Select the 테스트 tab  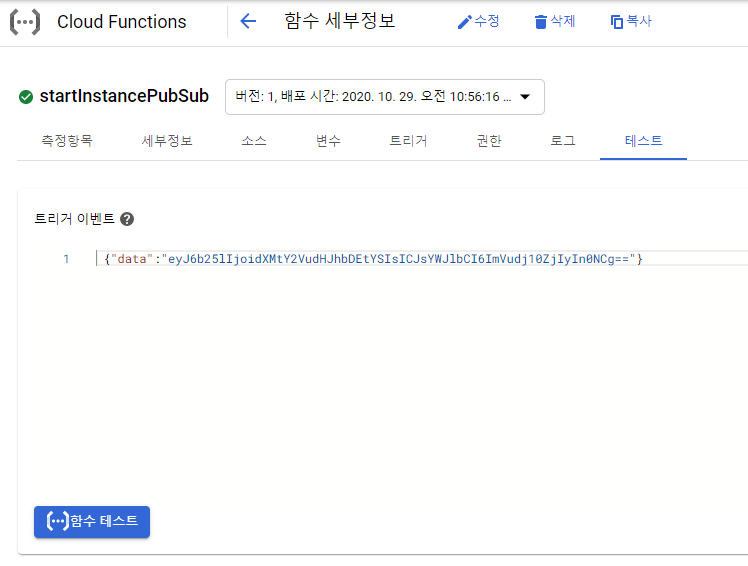tap(643, 141)
